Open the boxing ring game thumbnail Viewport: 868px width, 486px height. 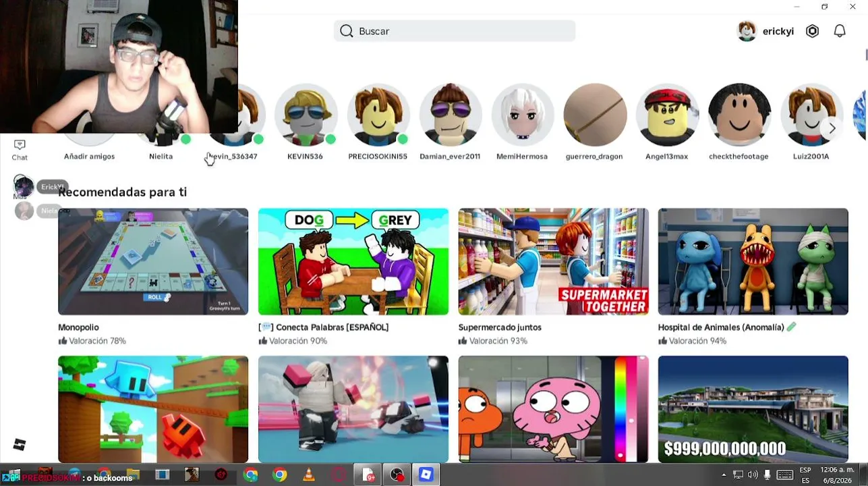tap(353, 409)
